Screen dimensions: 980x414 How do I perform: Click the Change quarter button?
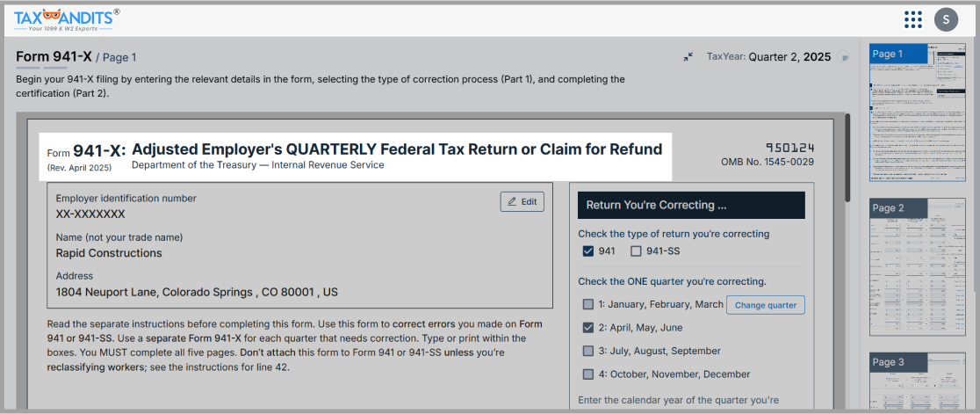click(765, 305)
